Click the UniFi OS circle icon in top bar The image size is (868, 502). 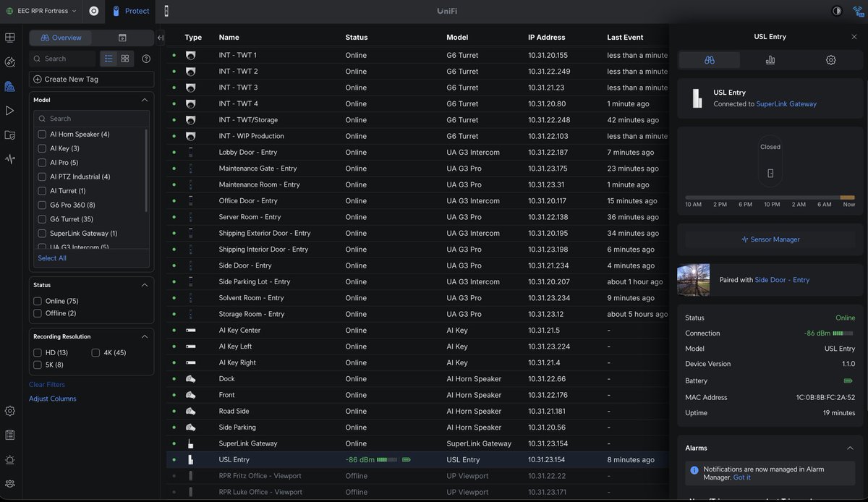click(93, 11)
